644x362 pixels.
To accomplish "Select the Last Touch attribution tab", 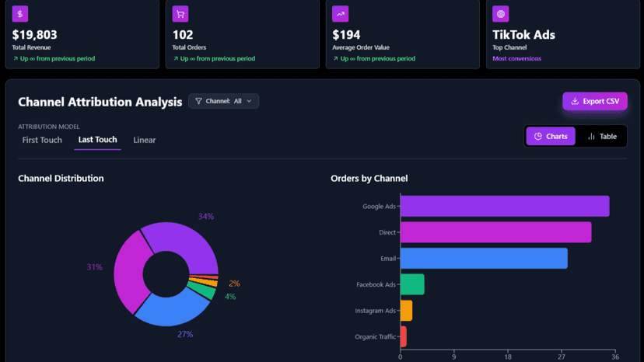I will tap(97, 140).
